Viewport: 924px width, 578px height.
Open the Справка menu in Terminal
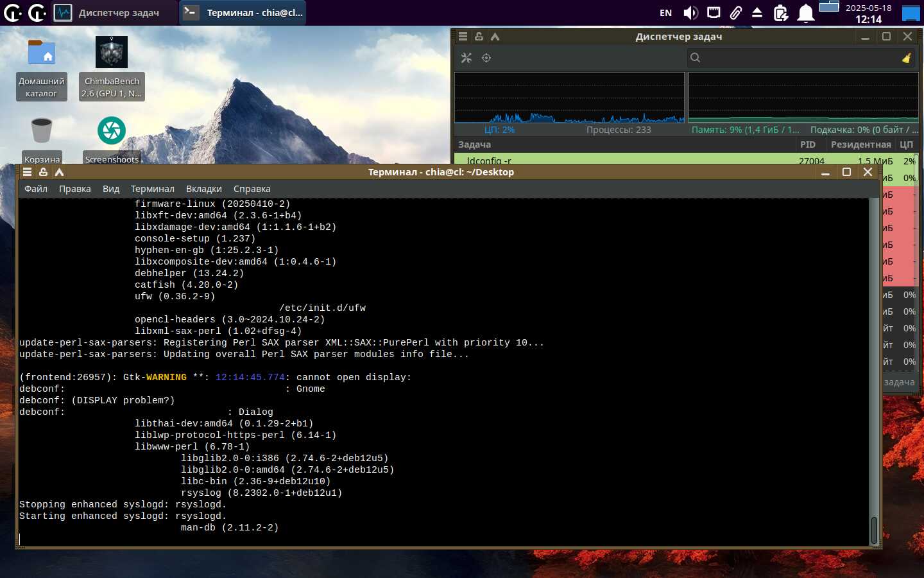point(252,189)
